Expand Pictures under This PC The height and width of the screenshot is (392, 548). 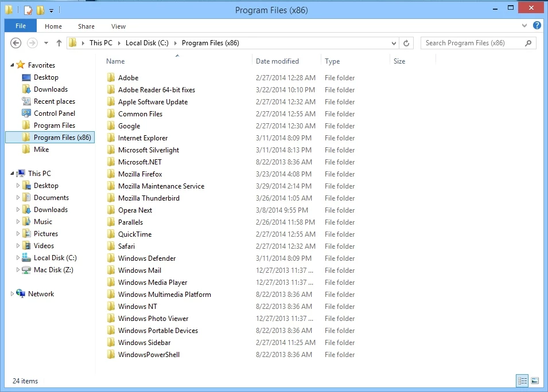[18, 233]
